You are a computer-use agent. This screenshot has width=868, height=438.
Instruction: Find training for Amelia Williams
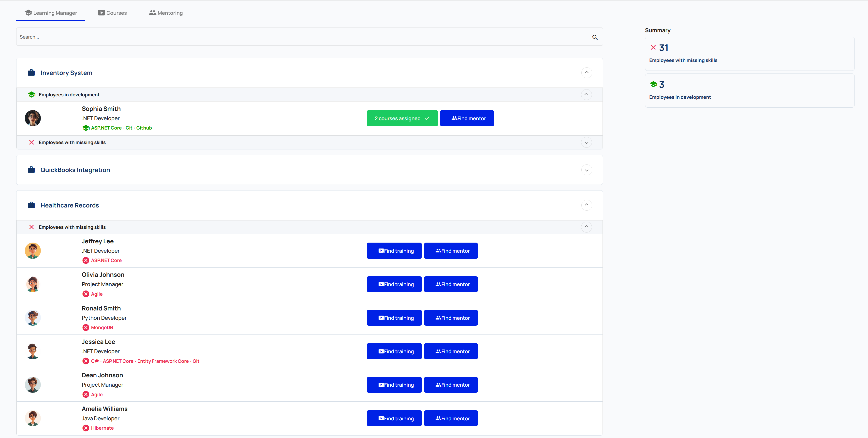394,418
